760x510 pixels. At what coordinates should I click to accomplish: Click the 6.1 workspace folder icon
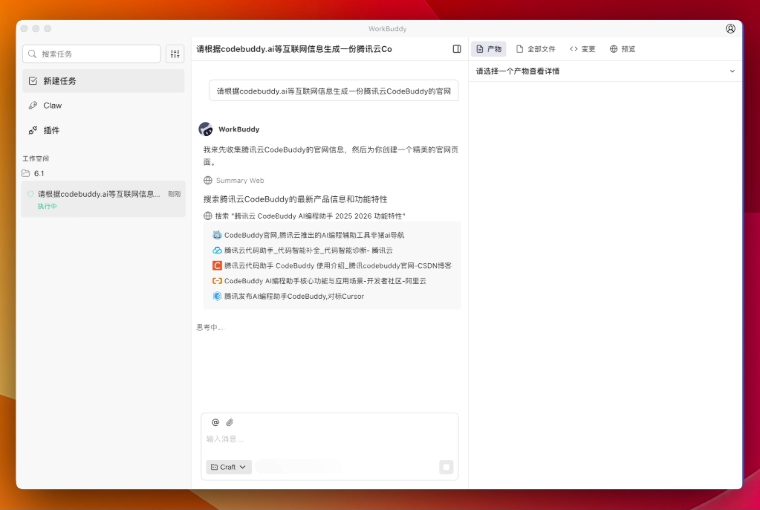(26, 173)
